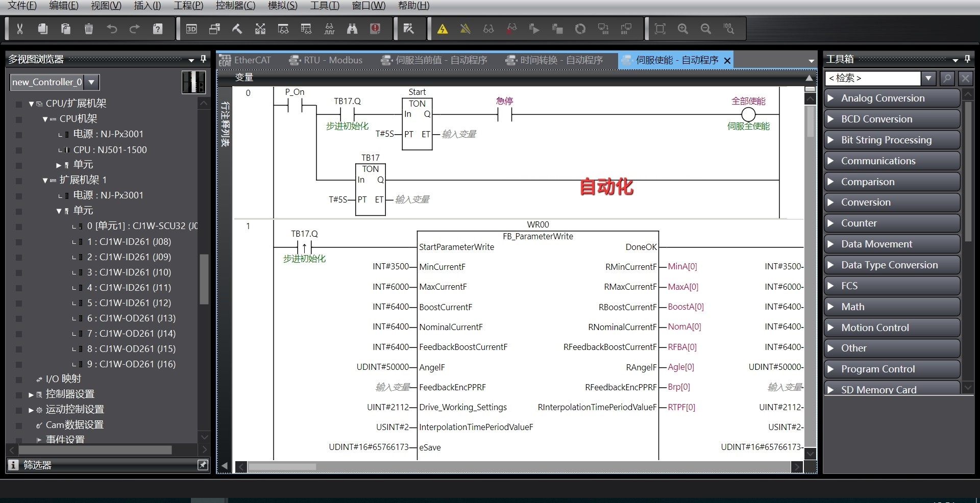Toggle pin on the toolbox panel

pyautogui.click(x=967, y=59)
